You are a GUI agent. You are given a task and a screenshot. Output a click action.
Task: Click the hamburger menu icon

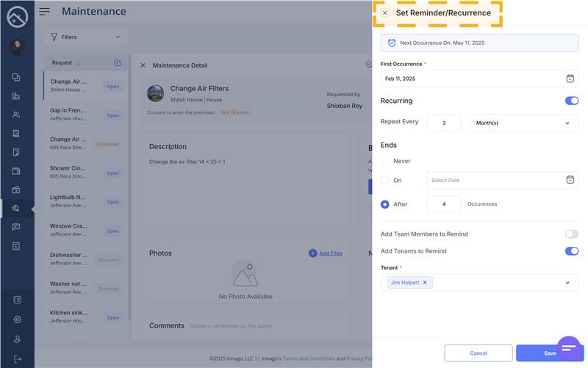coord(45,12)
